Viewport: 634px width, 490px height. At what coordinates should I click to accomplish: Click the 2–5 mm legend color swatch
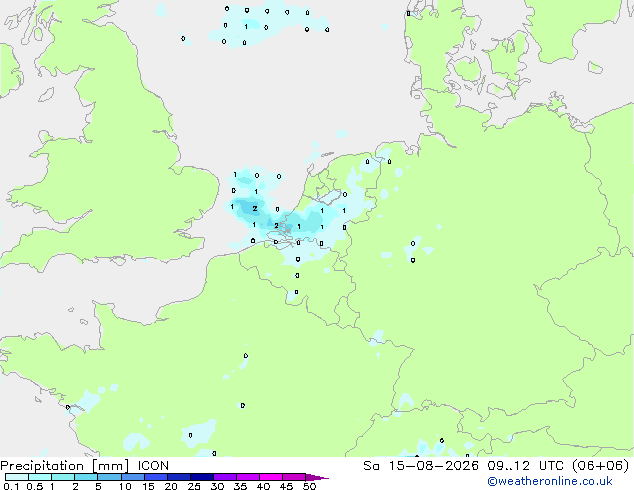coord(86,477)
